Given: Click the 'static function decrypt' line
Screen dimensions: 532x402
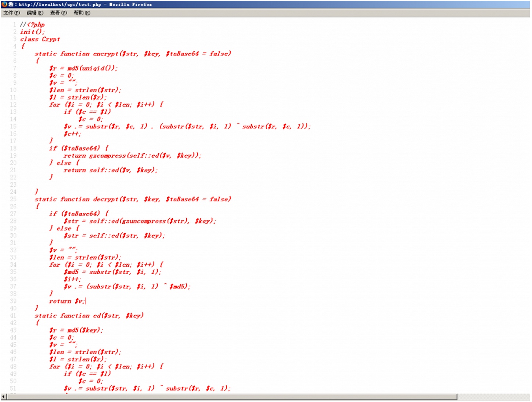Looking at the screenshot, I should tap(133, 199).
